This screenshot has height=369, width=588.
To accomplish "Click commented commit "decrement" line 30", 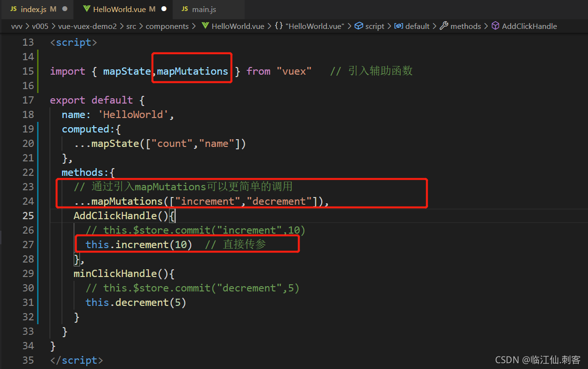I will click(193, 288).
